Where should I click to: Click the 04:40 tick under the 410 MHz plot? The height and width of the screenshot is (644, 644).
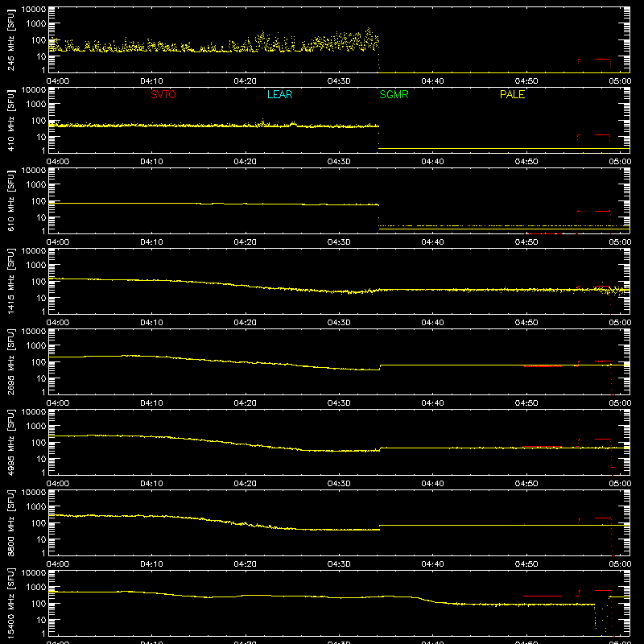click(432, 162)
